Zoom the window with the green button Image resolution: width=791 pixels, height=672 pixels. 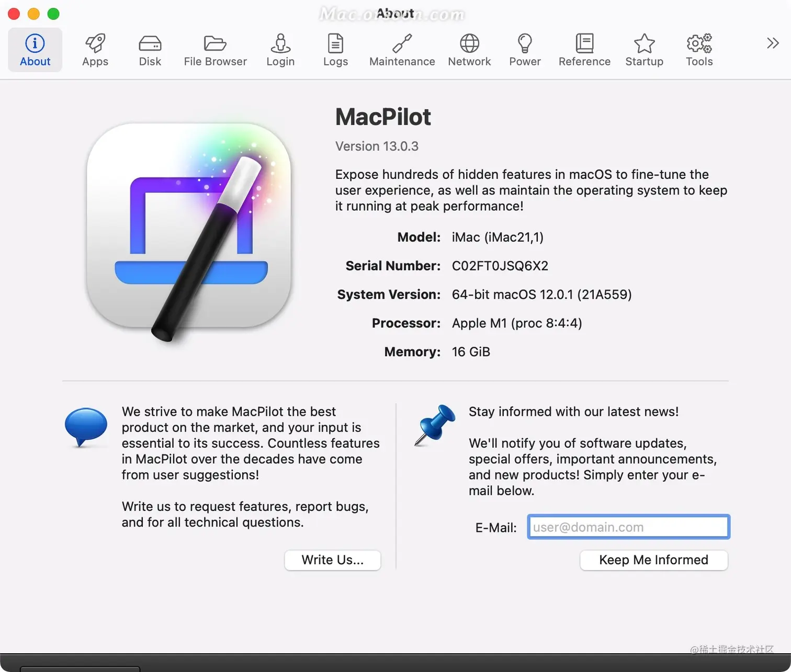[x=54, y=14]
